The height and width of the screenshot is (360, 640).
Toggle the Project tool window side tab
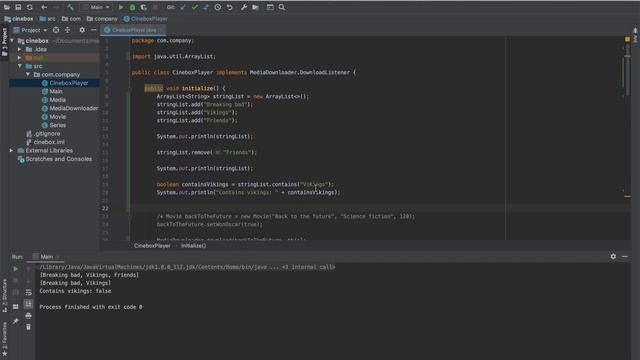click(4, 42)
